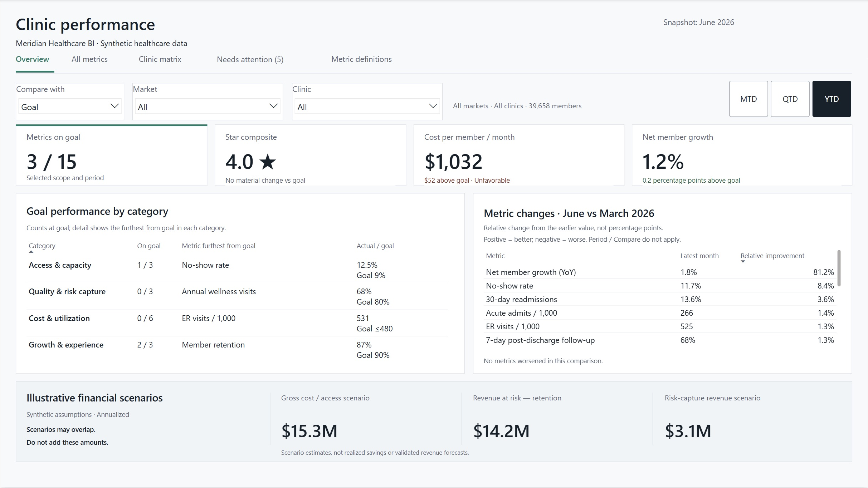The height and width of the screenshot is (488, 868).
Task: Select the MTD period button
Action: [x=748, y=99]
